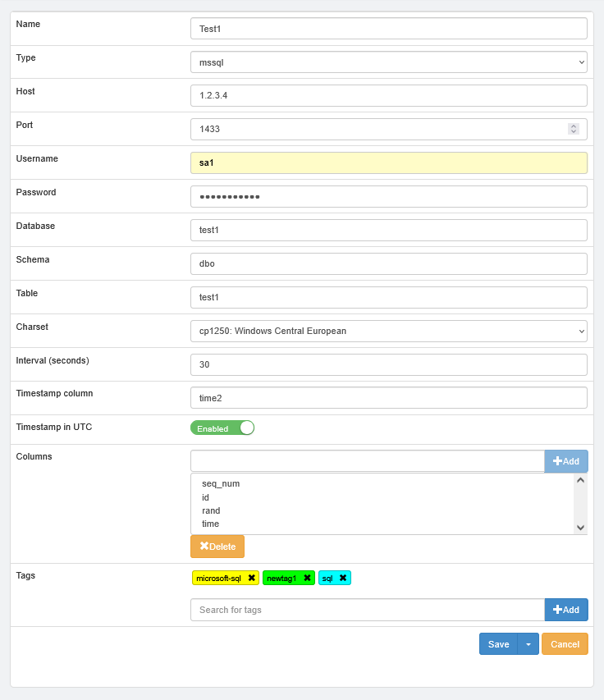Open the Charset dropdown

click(x=388, y=331)
